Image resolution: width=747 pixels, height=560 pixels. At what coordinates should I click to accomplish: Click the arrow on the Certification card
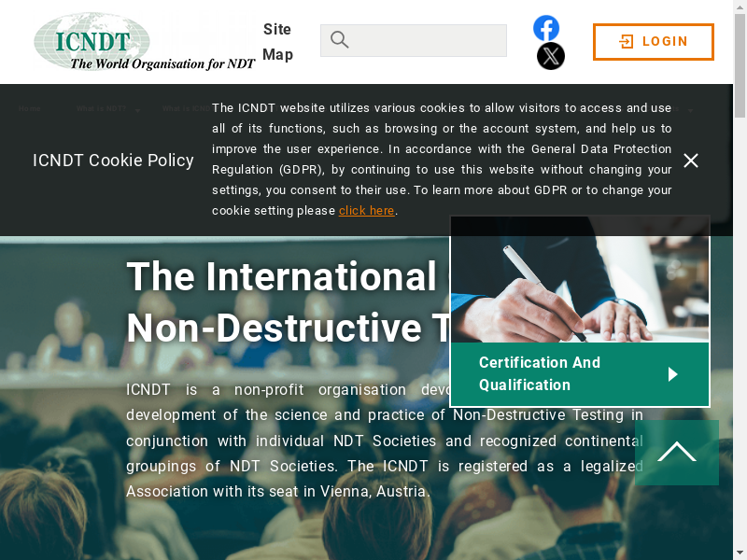click(x=673, y=374)
